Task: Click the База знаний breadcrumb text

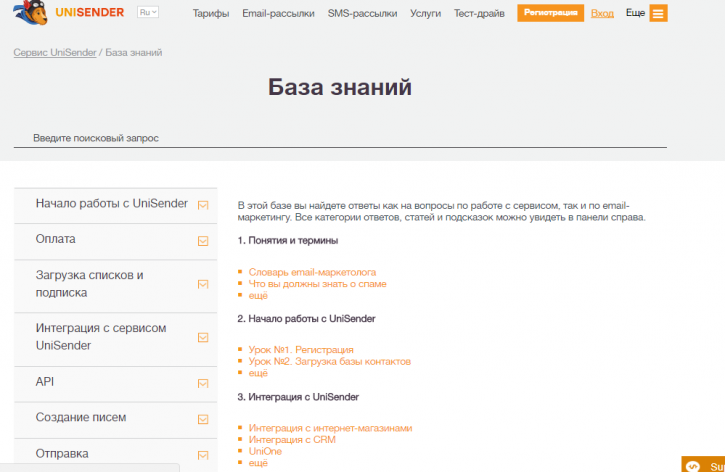Action: click(x=134, y=52)
